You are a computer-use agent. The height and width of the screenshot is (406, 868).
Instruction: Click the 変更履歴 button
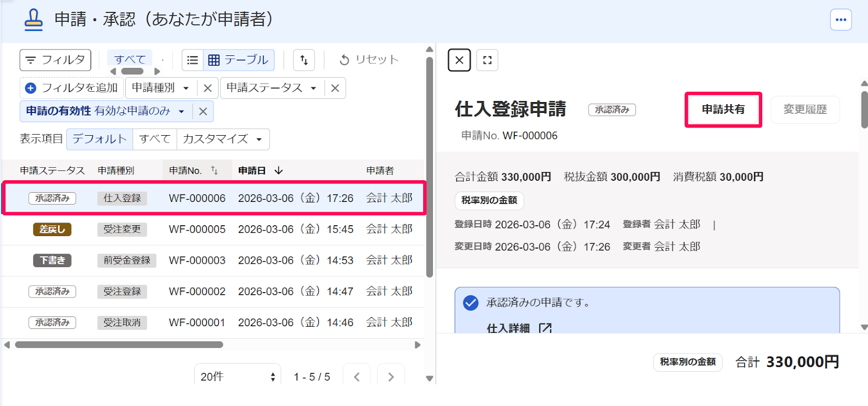(805, 110)
